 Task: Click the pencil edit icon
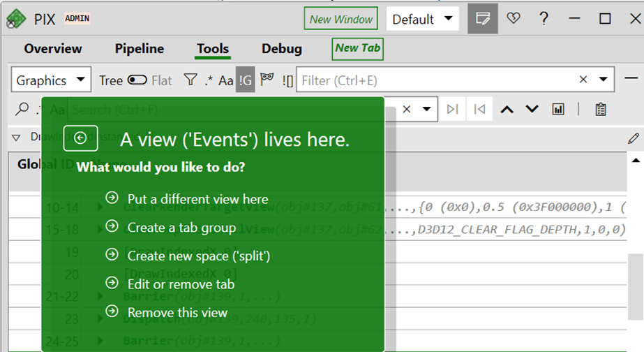[x=634, y=138]
